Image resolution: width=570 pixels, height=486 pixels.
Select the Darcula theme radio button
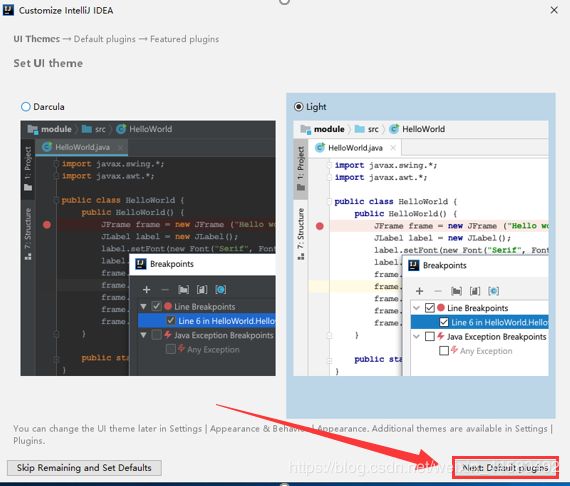click(x=25, y=107)
